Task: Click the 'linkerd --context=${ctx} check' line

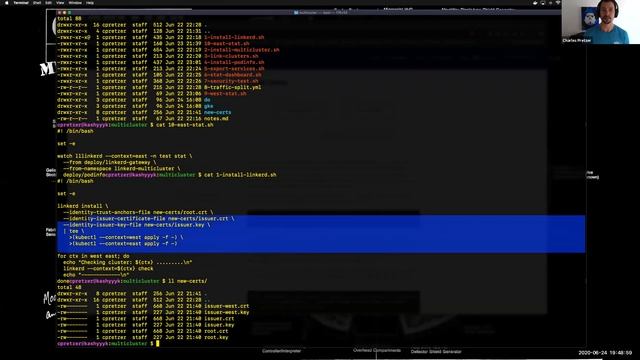Action: (108, 269)
